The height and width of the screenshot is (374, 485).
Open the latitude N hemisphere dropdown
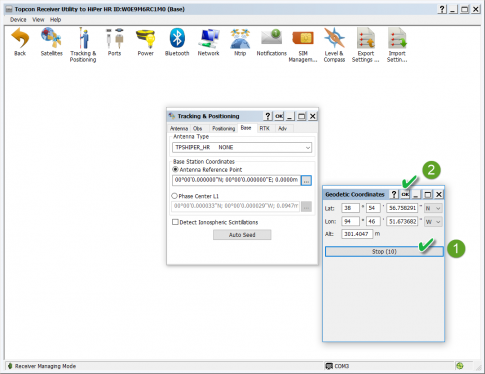click(433, 208)
